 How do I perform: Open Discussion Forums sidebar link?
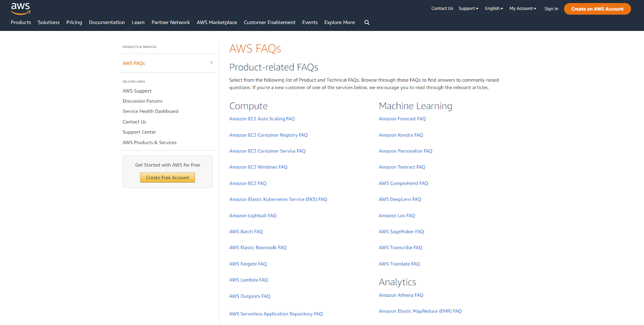click(x=142, y=101)
